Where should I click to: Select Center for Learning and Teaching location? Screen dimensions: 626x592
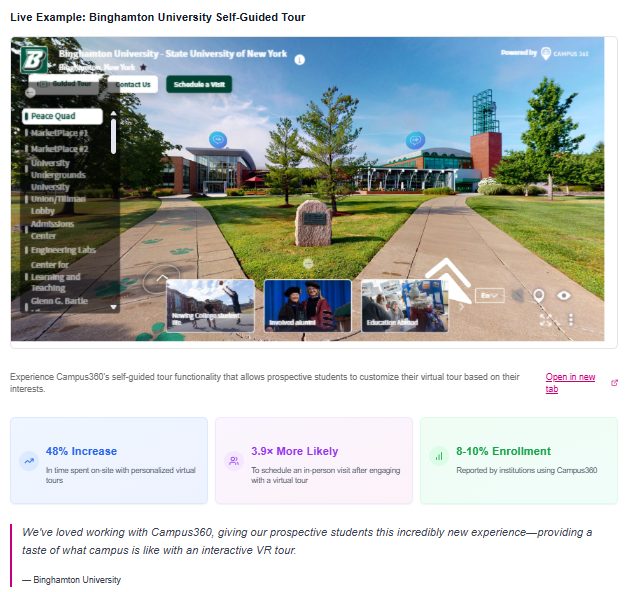click(x=53, y=276)
